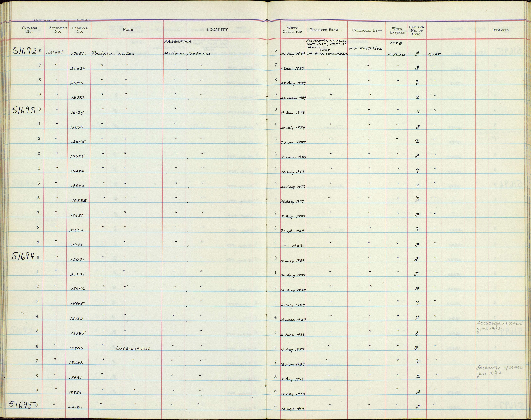Image resolution: width=531 pixels, height=420 pixels.
Task: Click the 'LOCALITY' column header
Action: pyautogui.click(x=217, y=30)
